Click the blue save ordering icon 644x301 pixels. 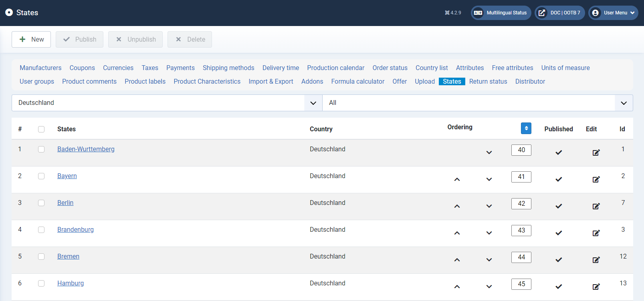click(x=526, y=128)
